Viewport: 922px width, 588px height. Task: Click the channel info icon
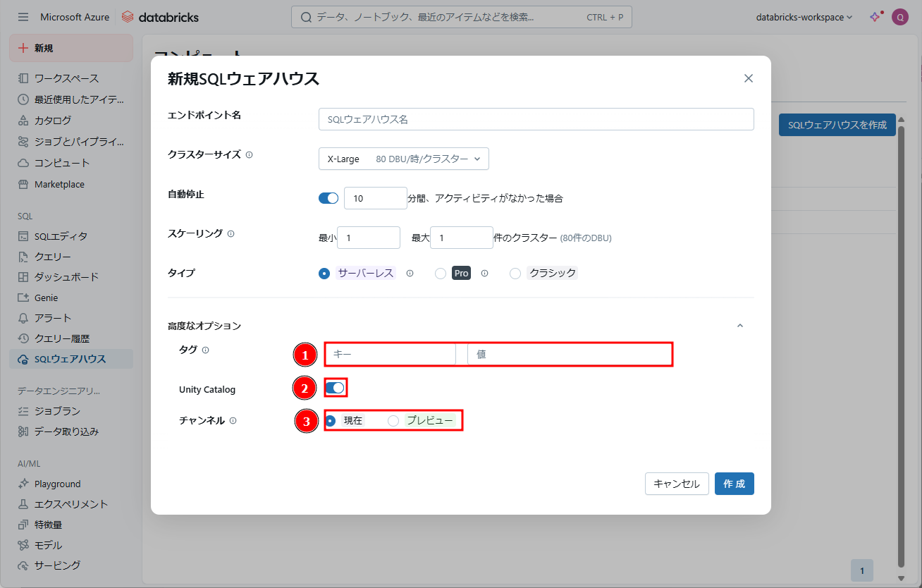point(233,421)
